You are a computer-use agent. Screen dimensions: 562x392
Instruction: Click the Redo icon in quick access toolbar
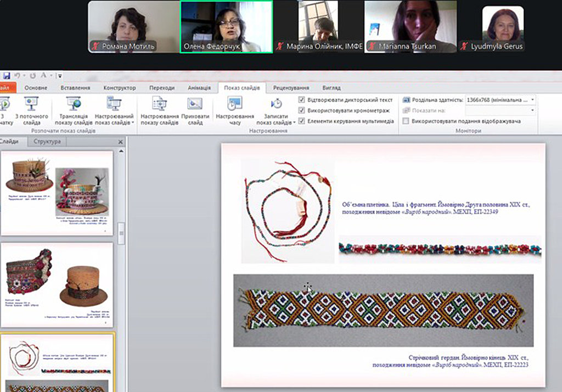[x=32, y=76]
